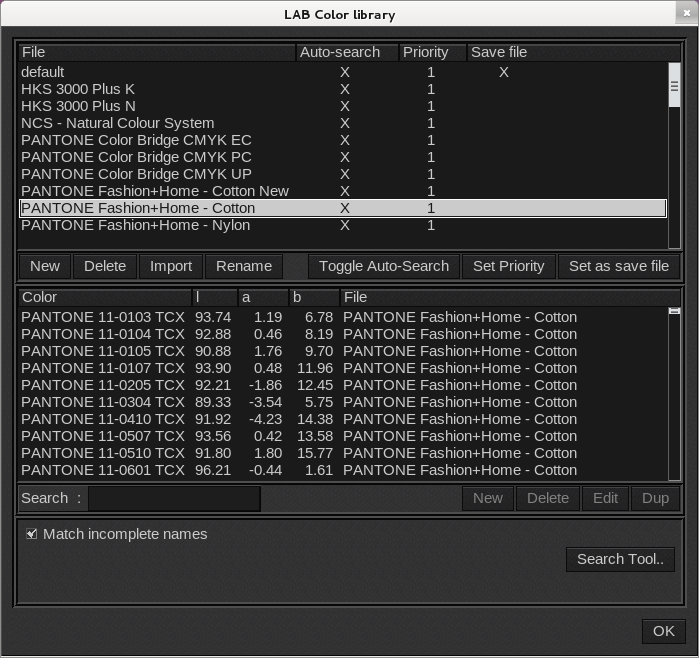Open the Search Tool dialog
Viewport: 699px width, 658px height.
tap(620, 559)
